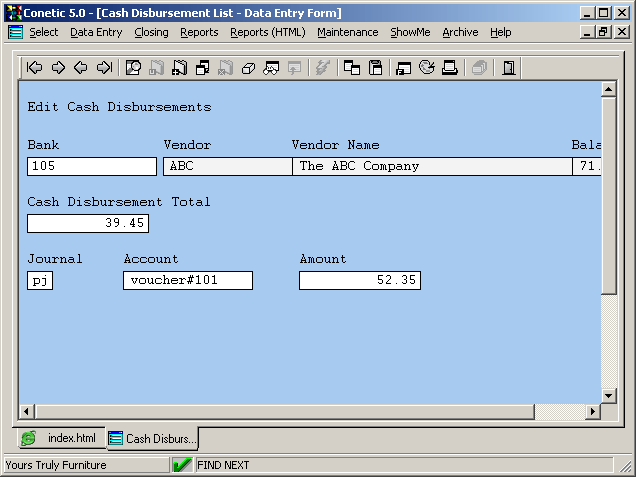Open the Data Entry menu
The height and width of the screenshot is (477, 636).
96,32
